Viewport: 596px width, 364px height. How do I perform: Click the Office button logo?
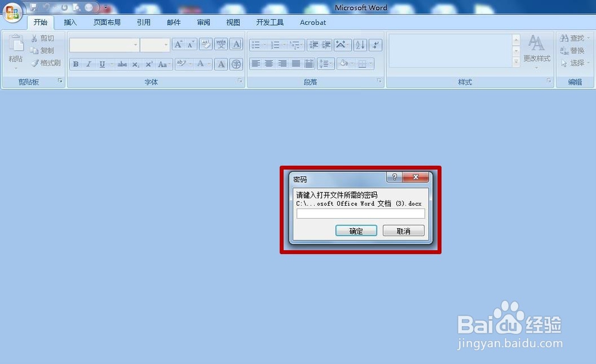(x=13, y=13)
